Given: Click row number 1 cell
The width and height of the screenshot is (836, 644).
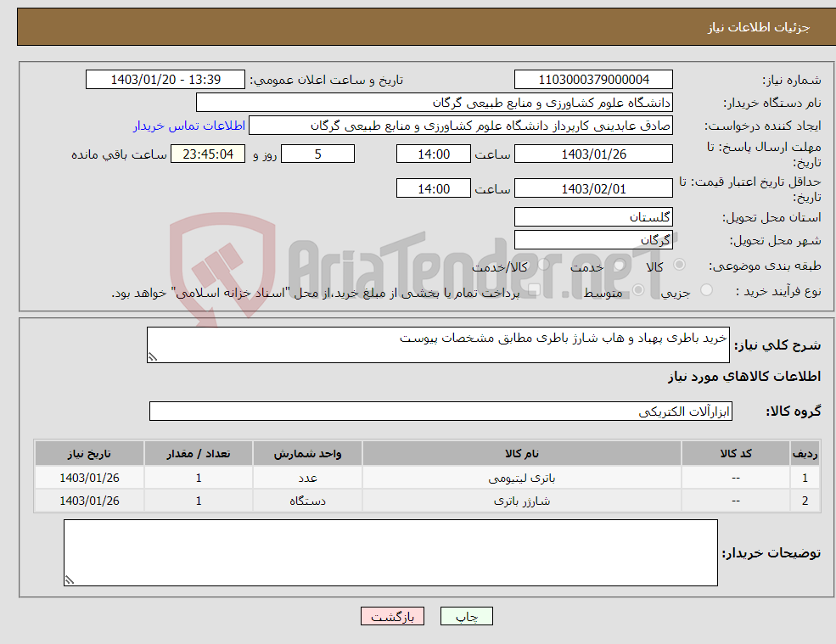Looking at the screenshot, I should 805,479.
